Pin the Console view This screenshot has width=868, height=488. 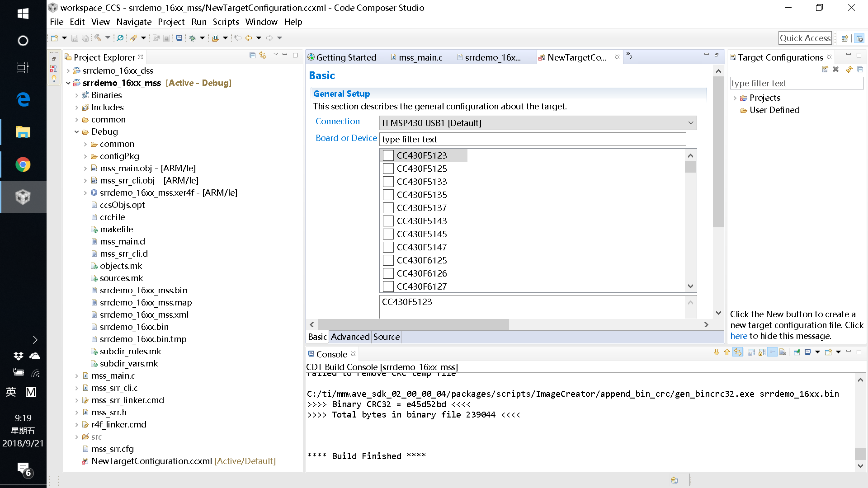797,352
